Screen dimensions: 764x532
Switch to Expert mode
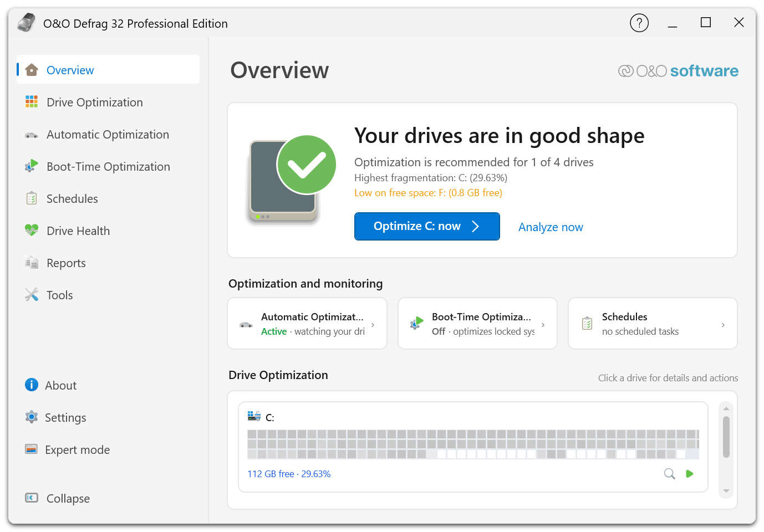coord(108,449)
